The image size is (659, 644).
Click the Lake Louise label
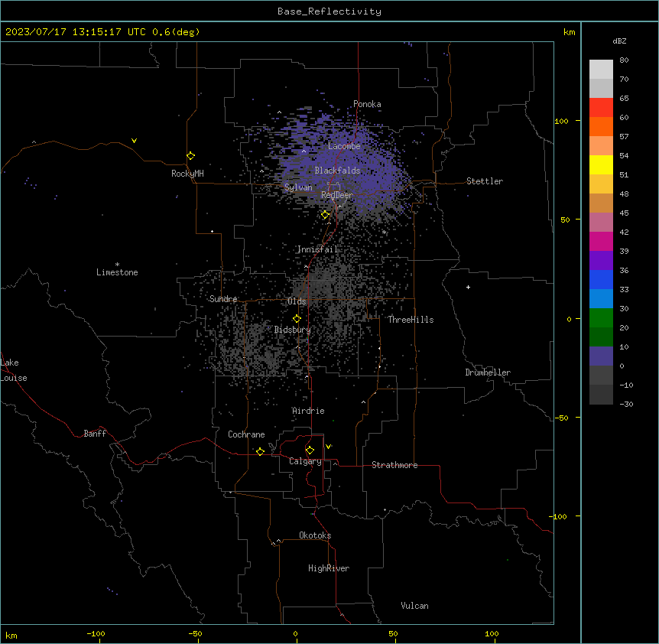coord(14,370)
